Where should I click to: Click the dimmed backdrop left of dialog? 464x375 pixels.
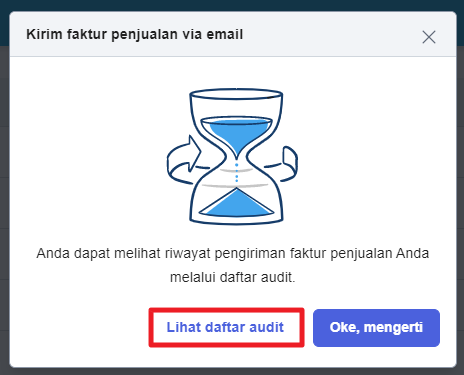[x=4, y=200]
